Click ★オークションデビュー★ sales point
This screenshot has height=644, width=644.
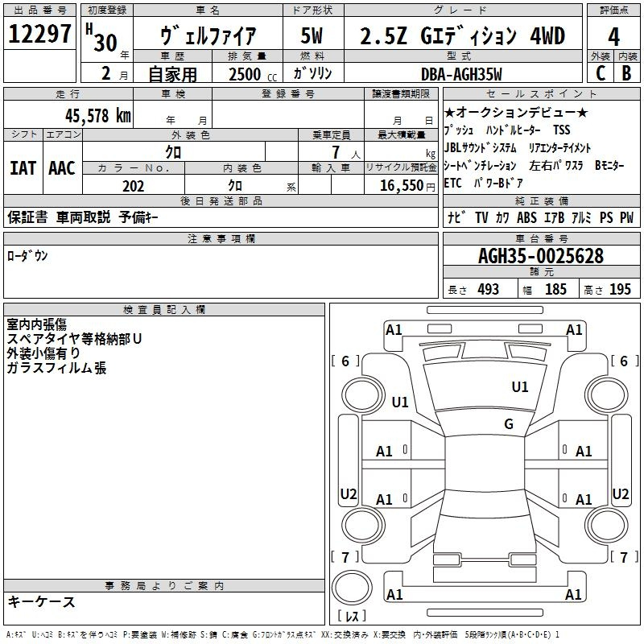coord(516,112)
